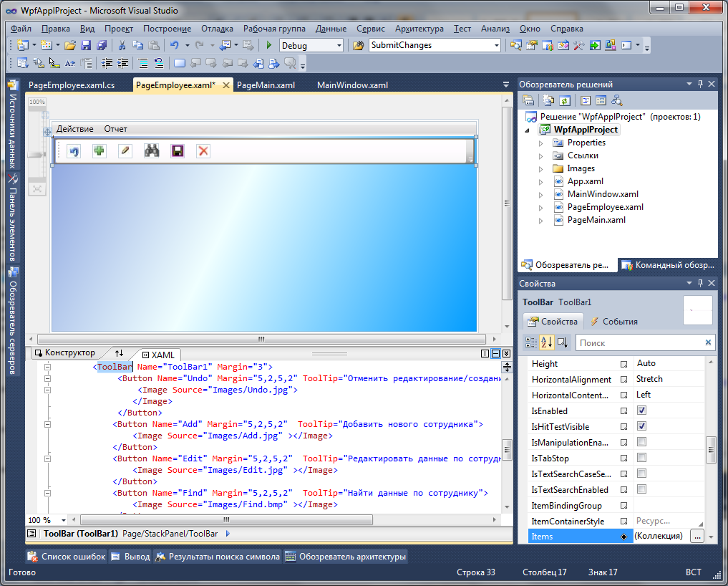
Task: Uncheck the IsEnabled property checkbox
Action: (x=641, y=410)
